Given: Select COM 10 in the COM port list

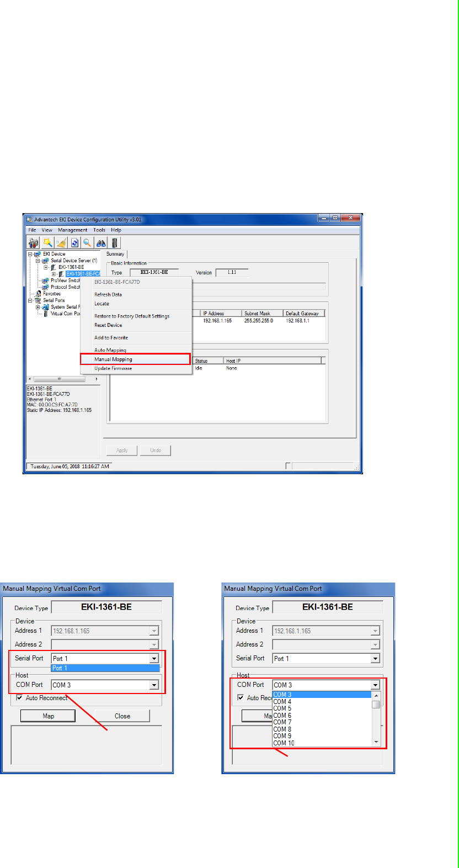Looking at the screenshot, I should (x=322, y=743).
